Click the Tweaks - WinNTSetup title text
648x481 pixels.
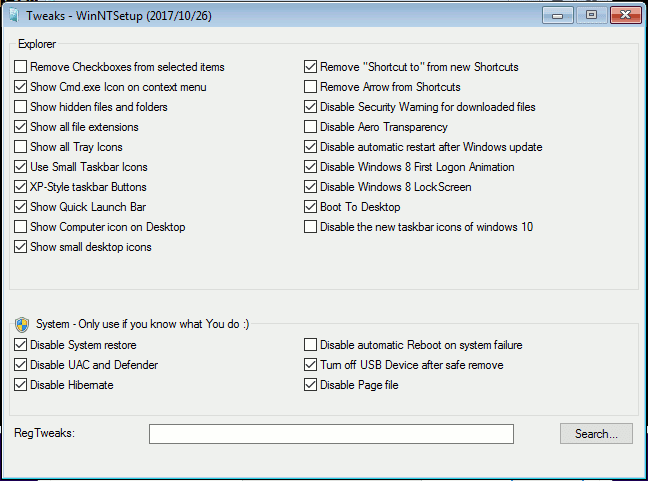(x=119, y=16)
